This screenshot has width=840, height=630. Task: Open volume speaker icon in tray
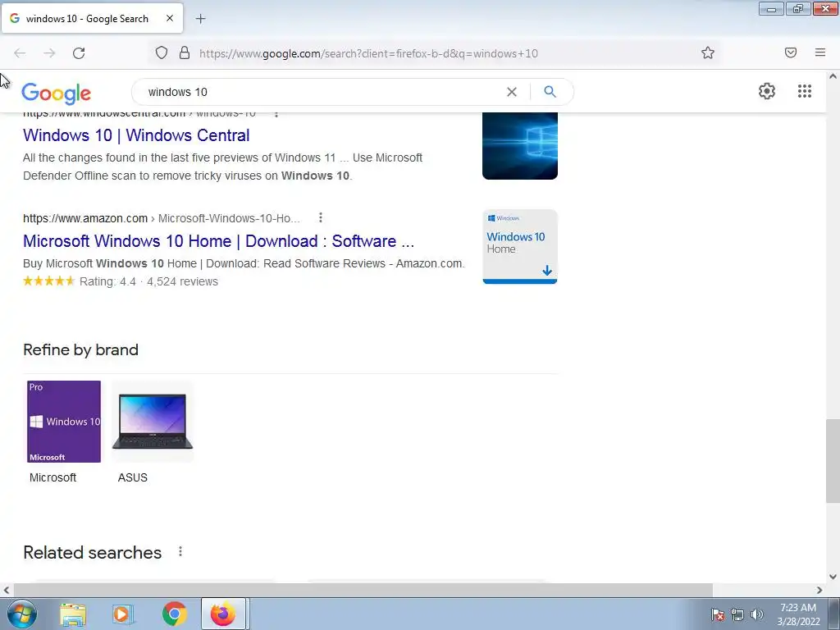tap(757, 614)
